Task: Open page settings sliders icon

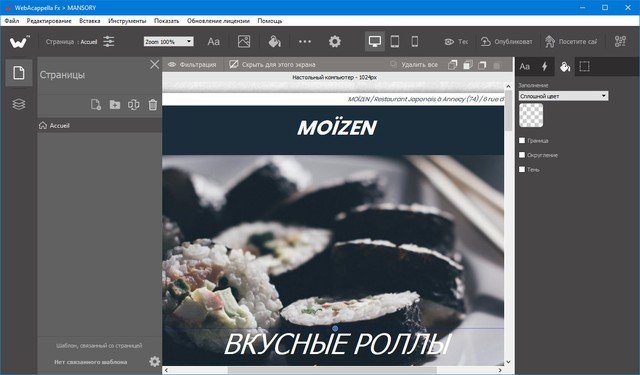Action: (x=109, y=42)
